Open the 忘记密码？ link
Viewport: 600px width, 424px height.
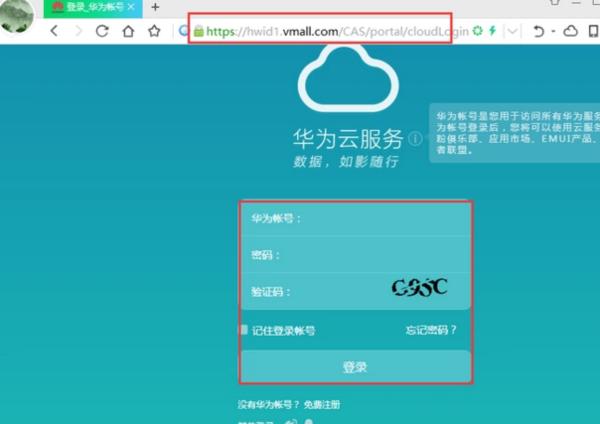(x=431, y=330)
